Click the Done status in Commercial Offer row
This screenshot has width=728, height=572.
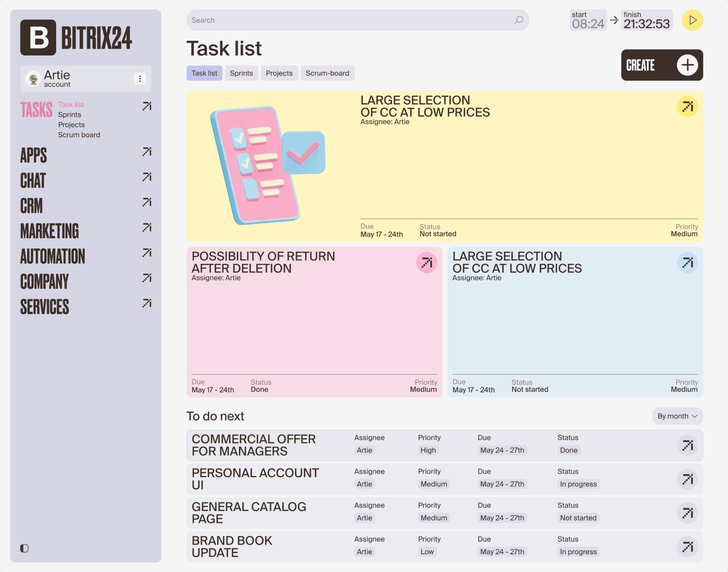[569, 450]
